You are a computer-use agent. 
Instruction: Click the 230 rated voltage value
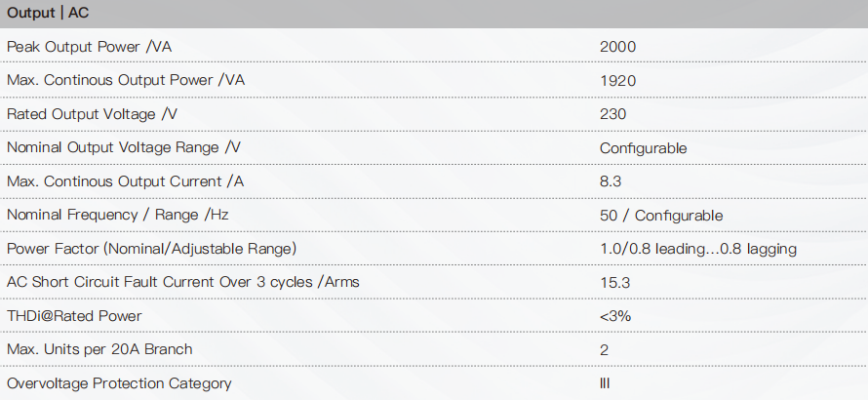point(612,114)
